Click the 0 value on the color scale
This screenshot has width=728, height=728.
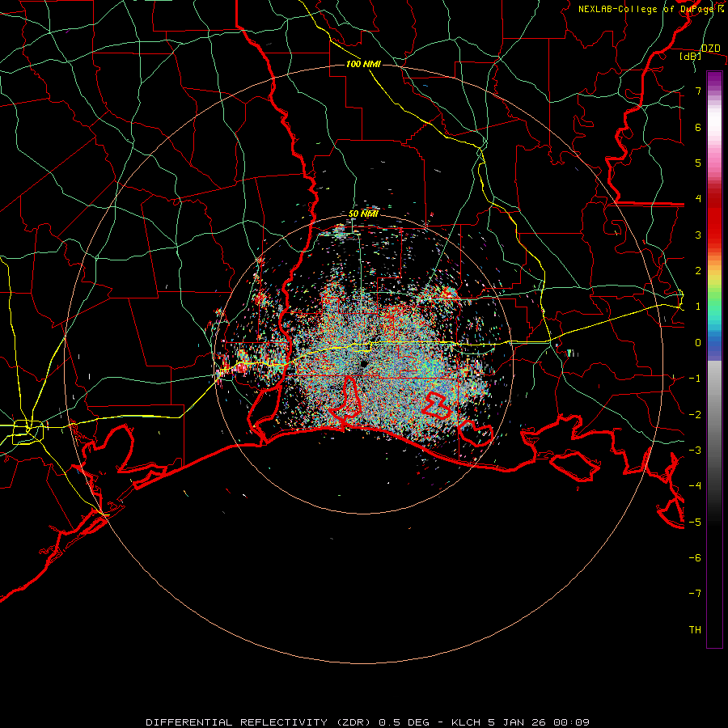pos(698,343)
